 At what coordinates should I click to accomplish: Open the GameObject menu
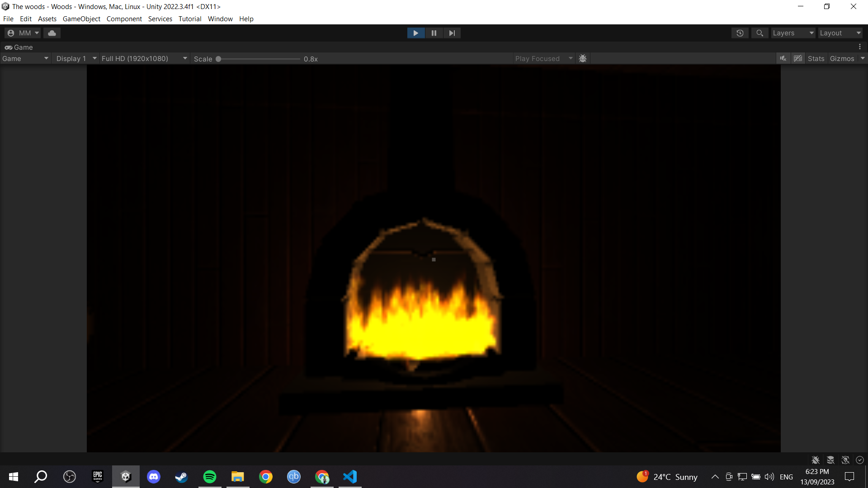(81, 19)
